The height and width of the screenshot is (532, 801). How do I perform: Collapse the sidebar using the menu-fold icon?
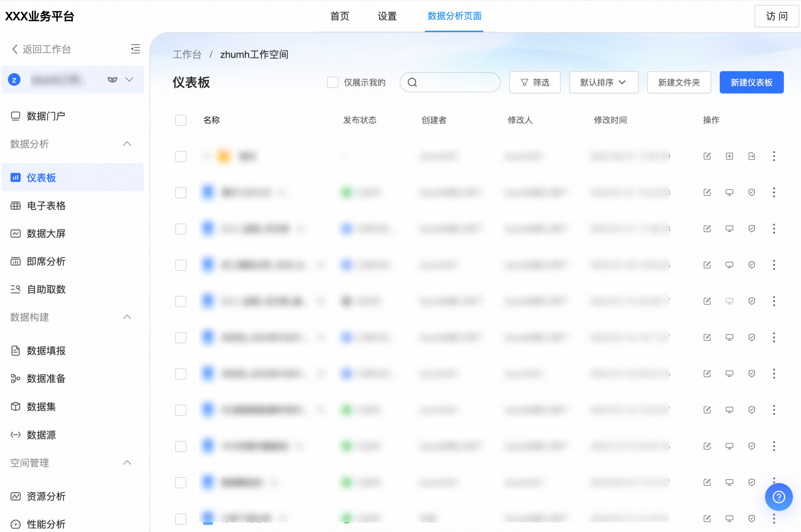point(135,49)
